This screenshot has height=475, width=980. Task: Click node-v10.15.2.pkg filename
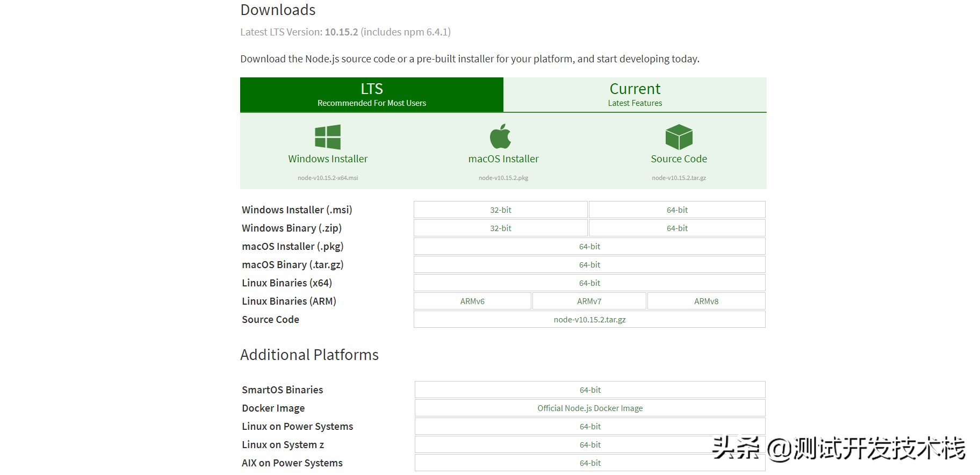point(503,178)
